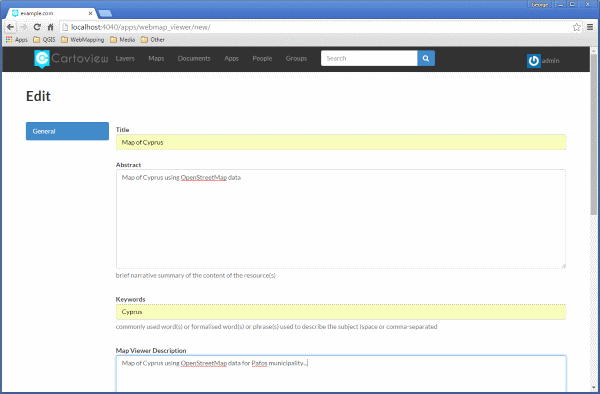Open Layers in navigation bar

point(125,59)
